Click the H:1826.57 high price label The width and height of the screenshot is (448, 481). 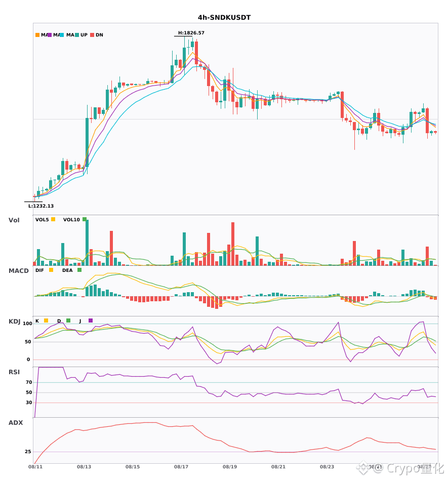[191, 33]
